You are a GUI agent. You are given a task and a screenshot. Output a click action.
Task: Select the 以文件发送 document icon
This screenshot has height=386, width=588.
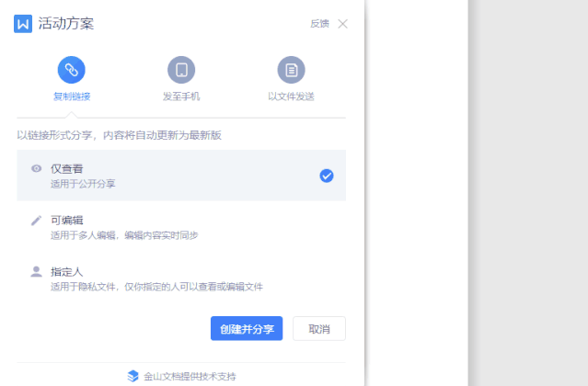tap(291, 70)
